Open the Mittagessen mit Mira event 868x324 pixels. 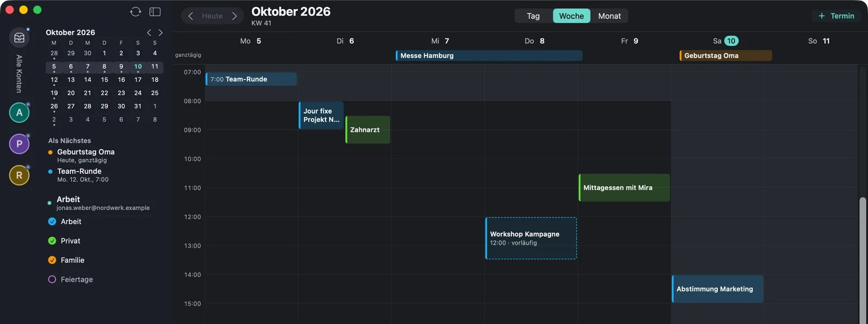(624, 188)
